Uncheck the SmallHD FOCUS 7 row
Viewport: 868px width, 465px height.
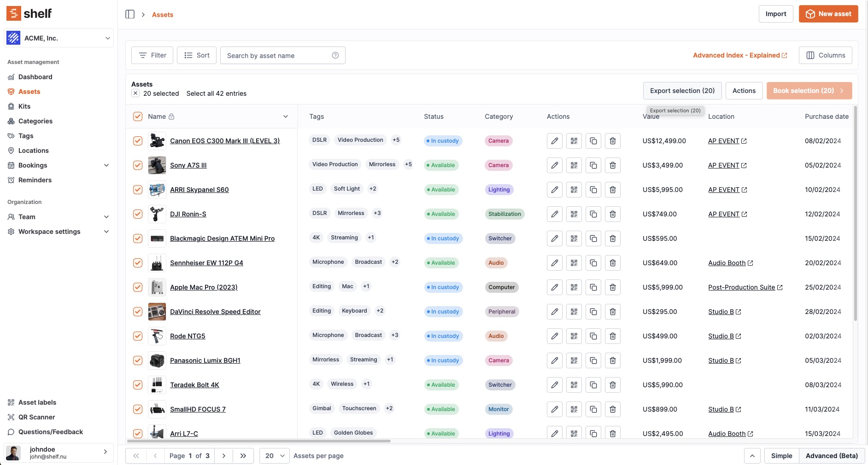(138, 409)
